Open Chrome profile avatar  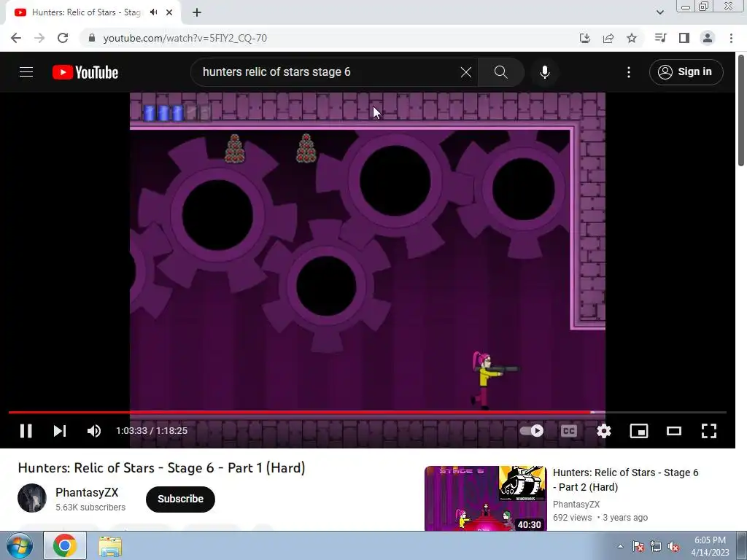[708, 38]
